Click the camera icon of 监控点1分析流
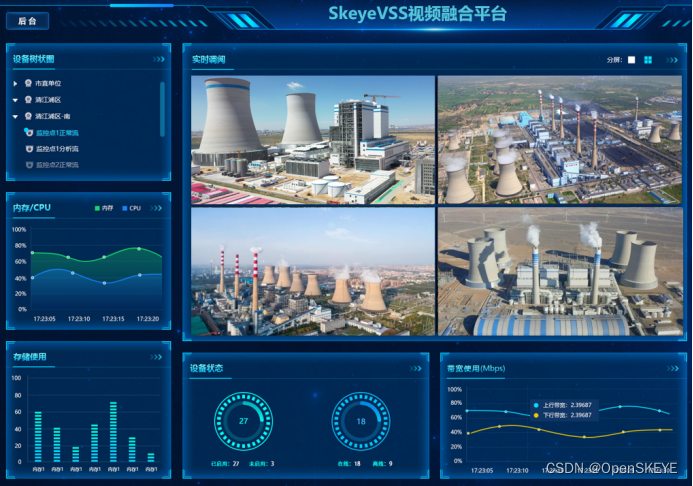Image resolution: width=693 pixels, height=486 pixels. pos(29,149)
